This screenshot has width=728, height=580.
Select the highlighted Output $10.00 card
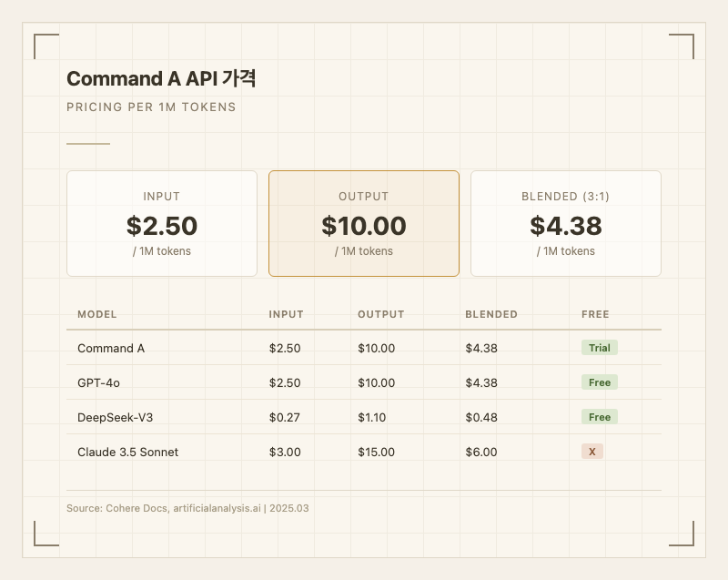pos(364,223)
